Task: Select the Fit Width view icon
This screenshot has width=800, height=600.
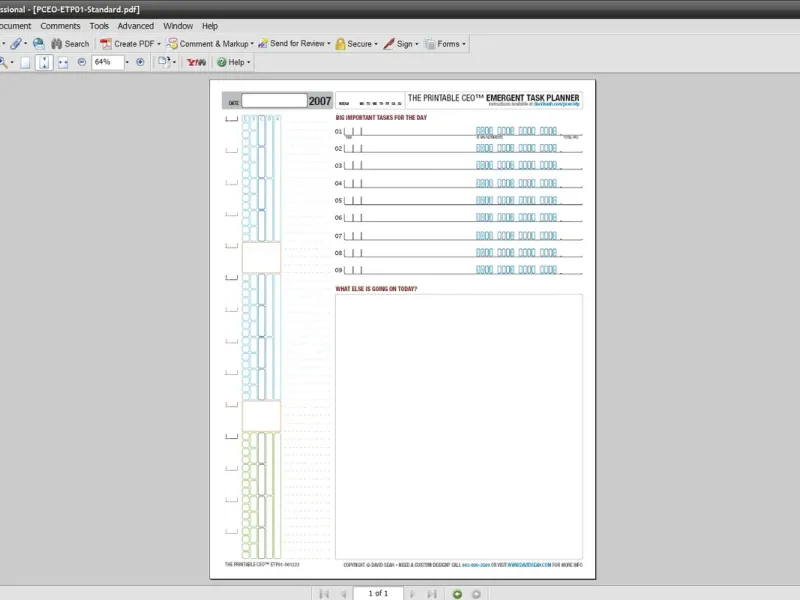Action: pos(63,62)
